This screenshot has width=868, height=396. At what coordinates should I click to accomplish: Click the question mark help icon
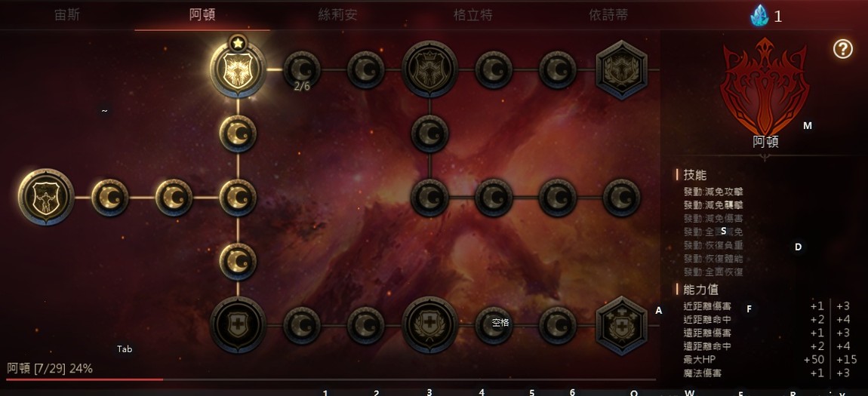point(842,49)
